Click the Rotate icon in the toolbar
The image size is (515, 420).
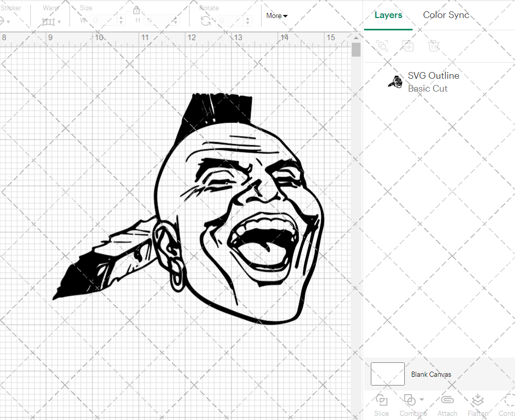[x=205, y=21]
